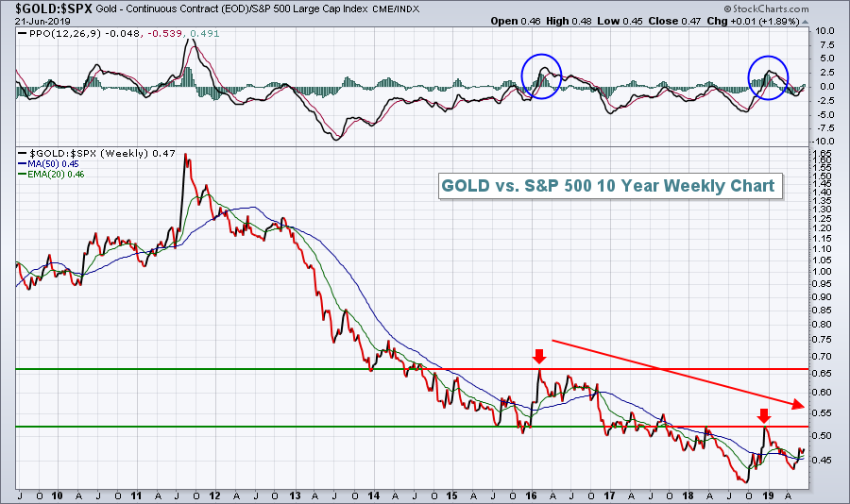The height and width of the screenshot is (504, 850).
Task: Click the 0.90 price axis label
Action: [x=822, y=297]
